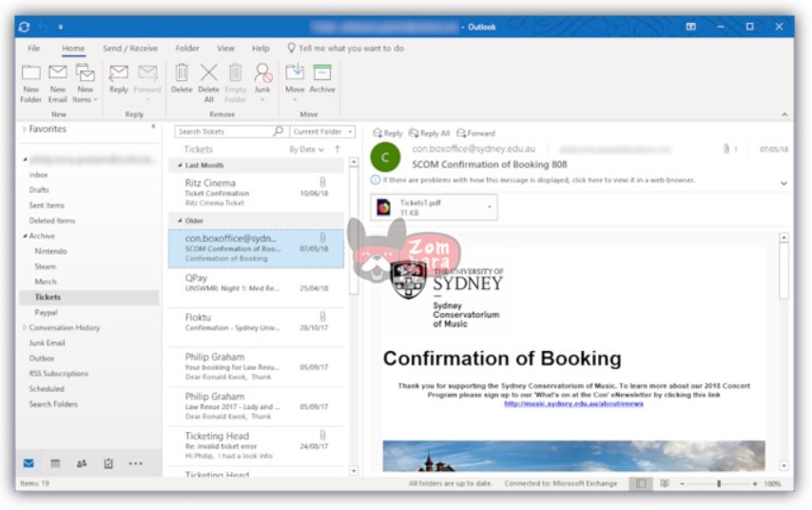Click the search magnifier in Search Tickets

point(278,131)
